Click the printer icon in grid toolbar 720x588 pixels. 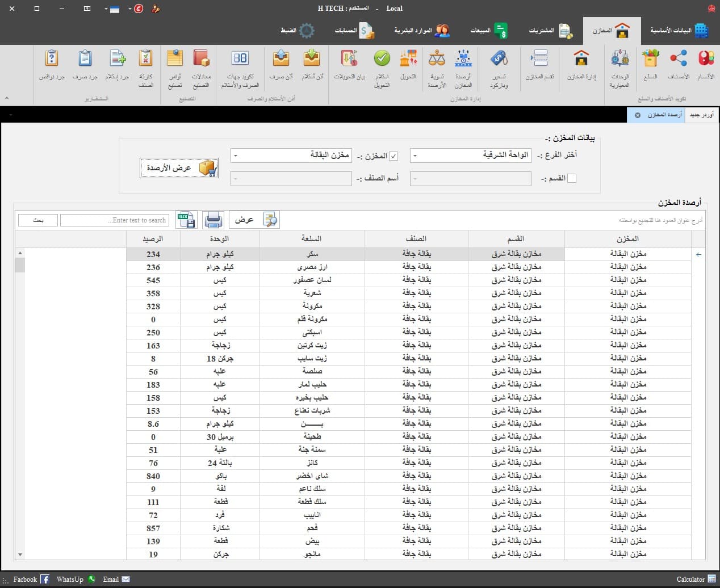click(x=213, y=220)
